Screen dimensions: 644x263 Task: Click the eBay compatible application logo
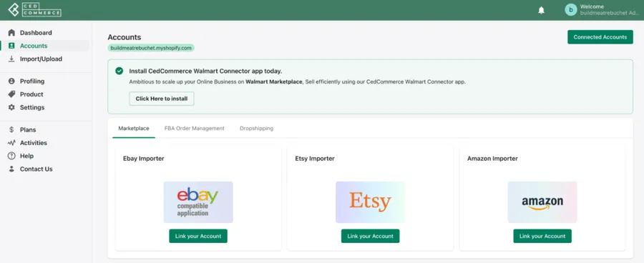pyautogui.click(x=198, y=202)
